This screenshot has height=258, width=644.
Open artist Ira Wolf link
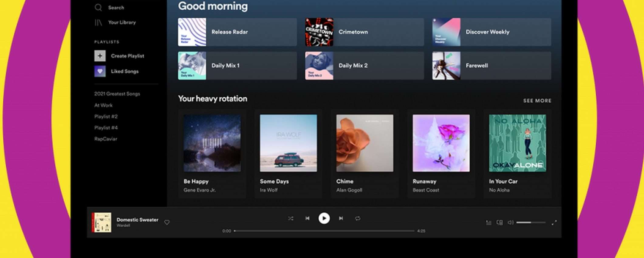pyautogui.click(x=269, y=190)
